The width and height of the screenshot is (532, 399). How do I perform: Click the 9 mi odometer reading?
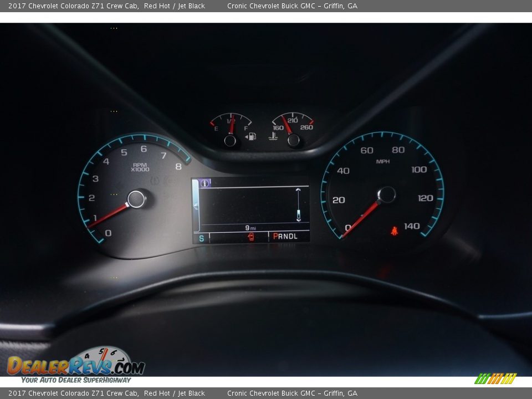click(250, 227)
